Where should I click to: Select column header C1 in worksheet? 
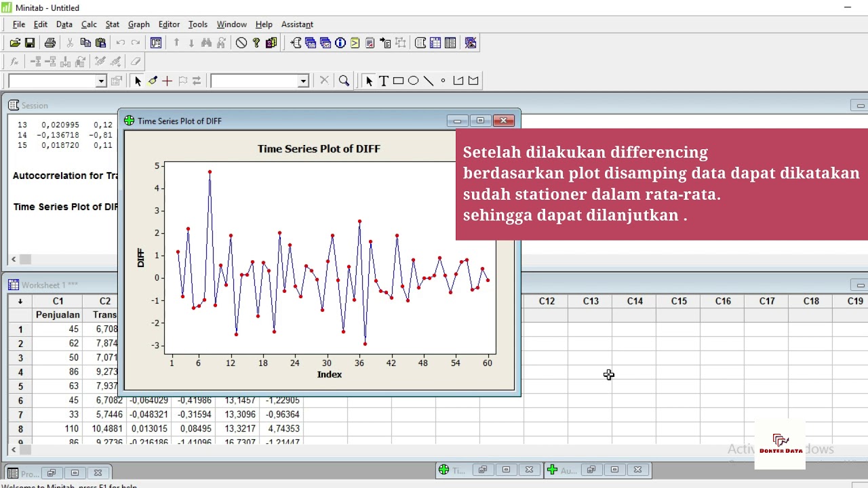pyautogui.click(x=58, y=301)
